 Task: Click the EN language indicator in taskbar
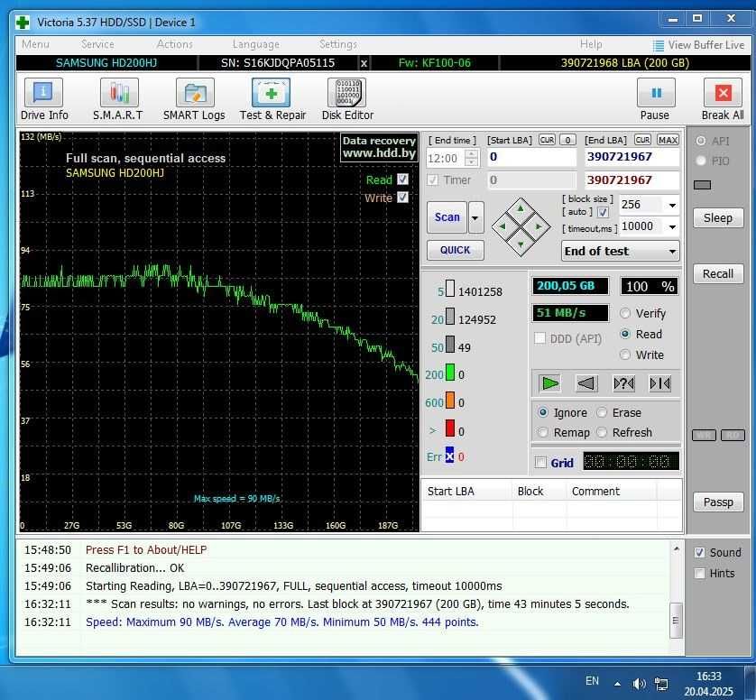pos(592,681)
